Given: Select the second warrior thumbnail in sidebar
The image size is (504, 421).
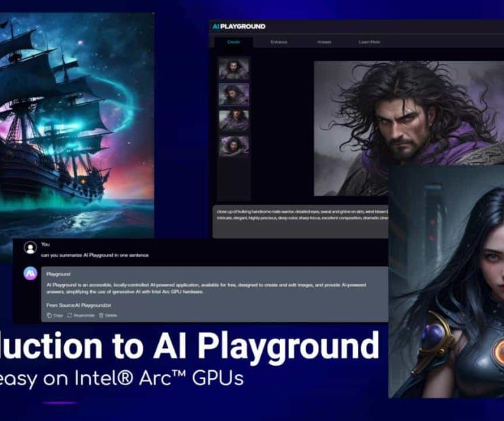Looking at the screenshot, I should (233, 95).
